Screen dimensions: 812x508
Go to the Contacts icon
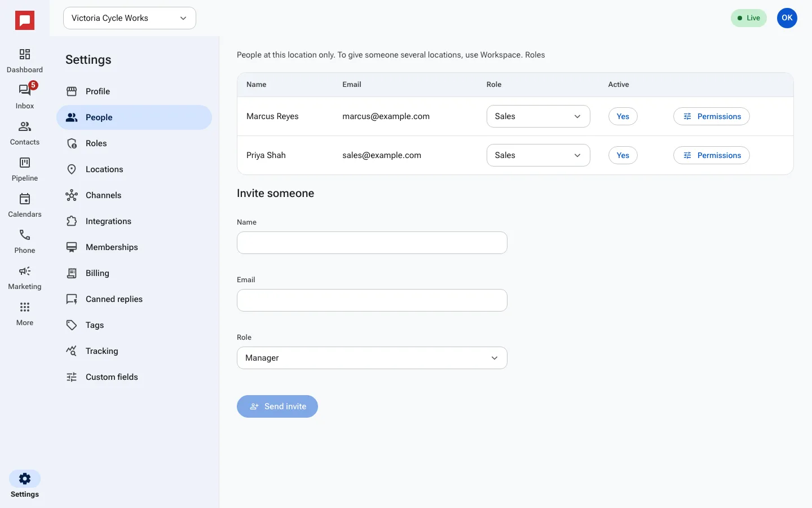click(25, 126)
